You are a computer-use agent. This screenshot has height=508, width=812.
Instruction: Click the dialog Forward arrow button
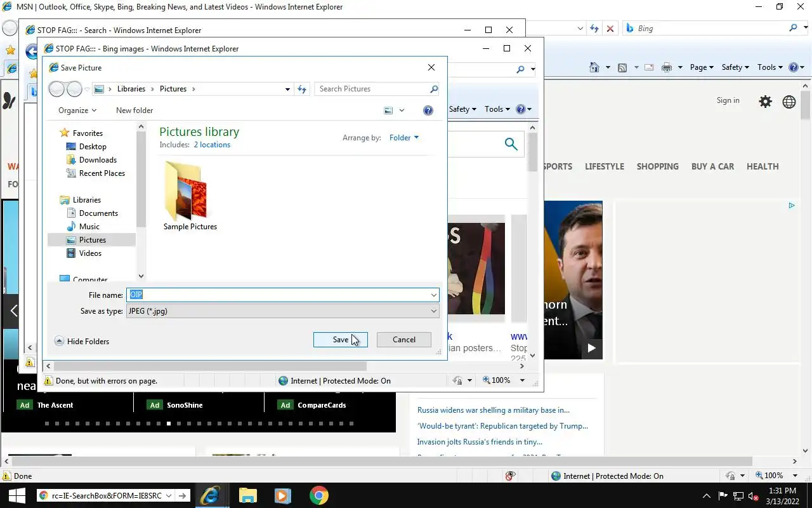(x=74, y=89)
